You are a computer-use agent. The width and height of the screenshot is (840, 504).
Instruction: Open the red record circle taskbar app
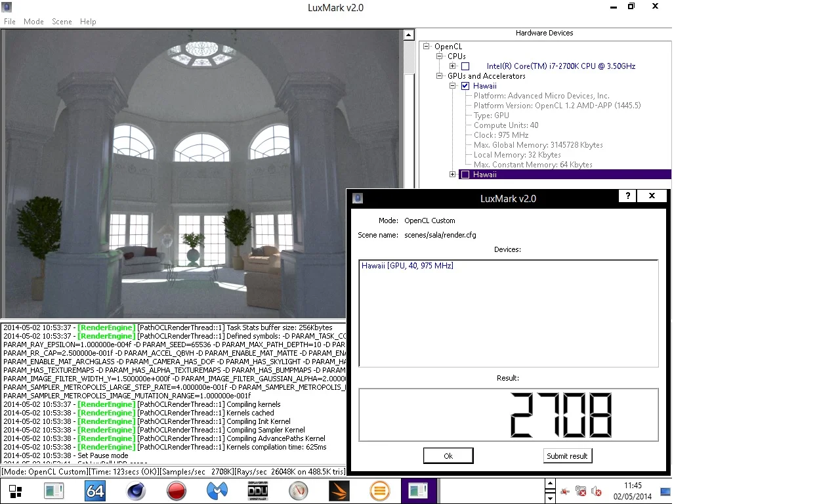[176, 491]
